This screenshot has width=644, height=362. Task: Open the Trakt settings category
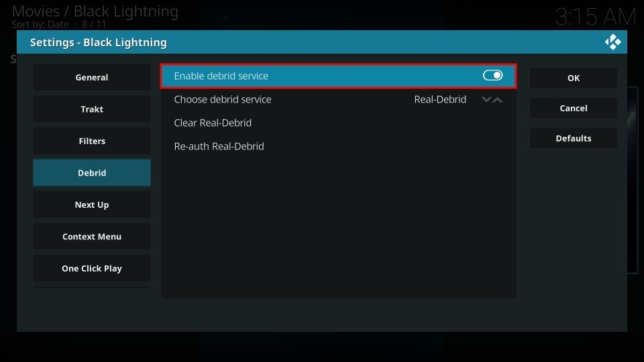pos(92,109)
